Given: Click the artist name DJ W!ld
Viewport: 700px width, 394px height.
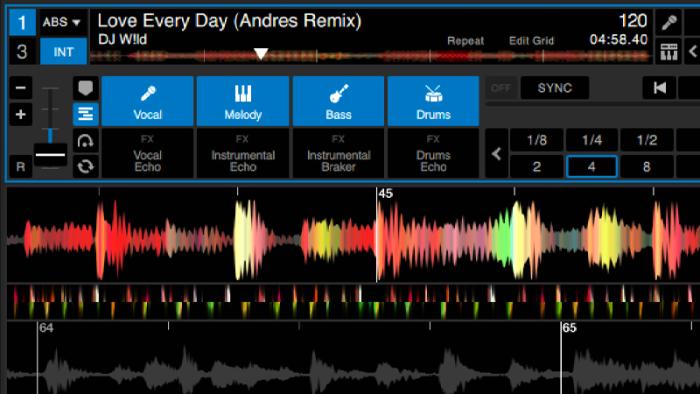Looking at the screenshot, I should point(122,40).
